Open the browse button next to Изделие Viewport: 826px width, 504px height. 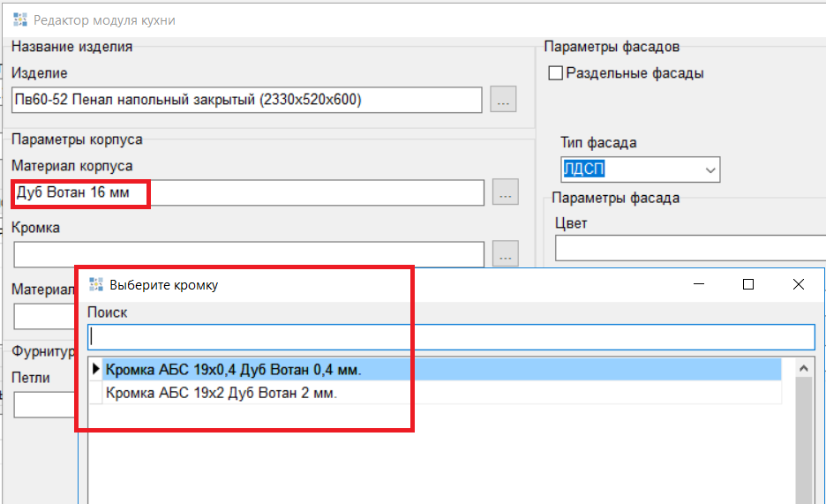[503, 100]
